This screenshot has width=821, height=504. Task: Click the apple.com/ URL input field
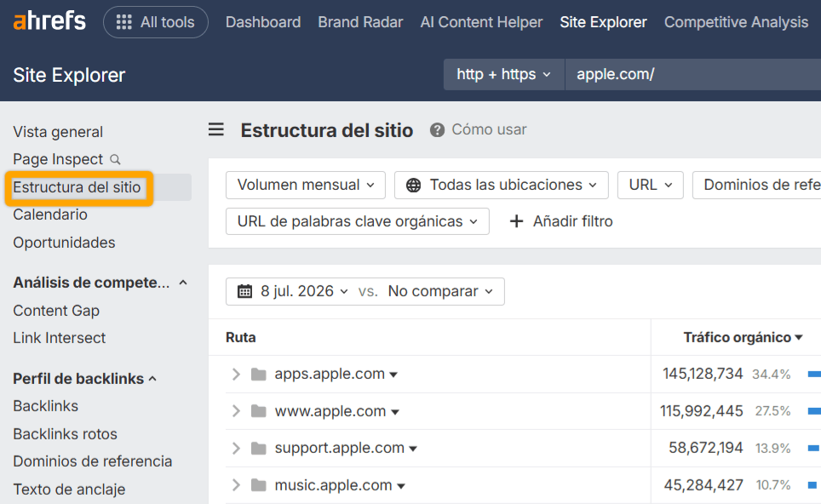click(692, 74)
